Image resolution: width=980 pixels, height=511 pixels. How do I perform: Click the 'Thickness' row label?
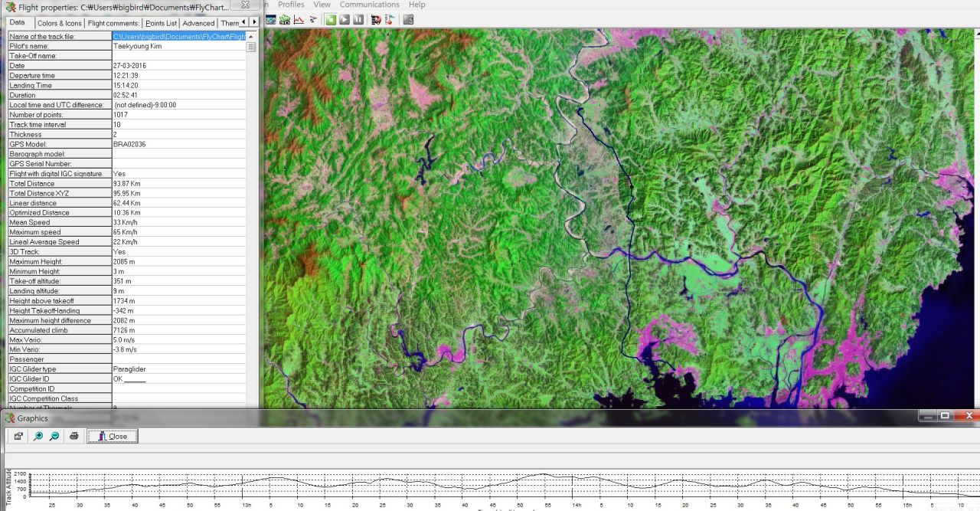pos(60,134)
